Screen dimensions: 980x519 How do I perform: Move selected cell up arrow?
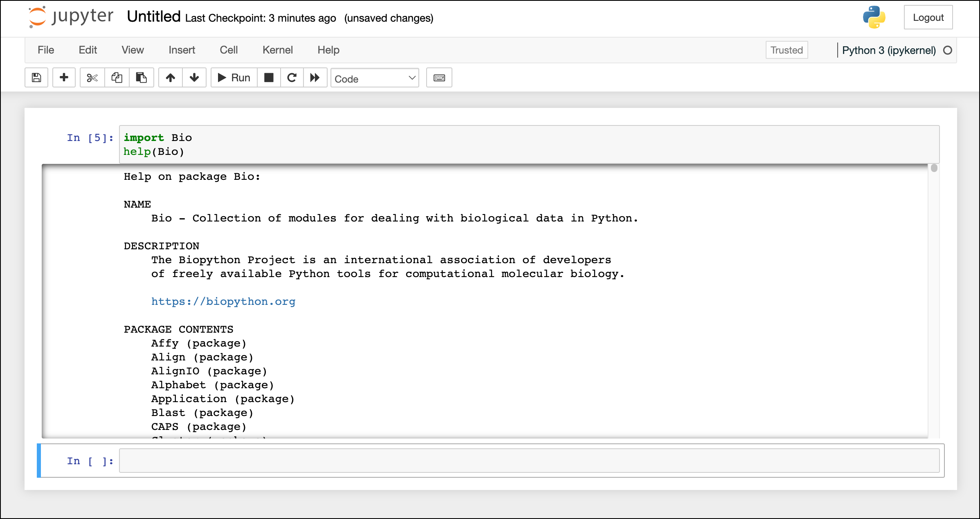[x=171, y=78]
